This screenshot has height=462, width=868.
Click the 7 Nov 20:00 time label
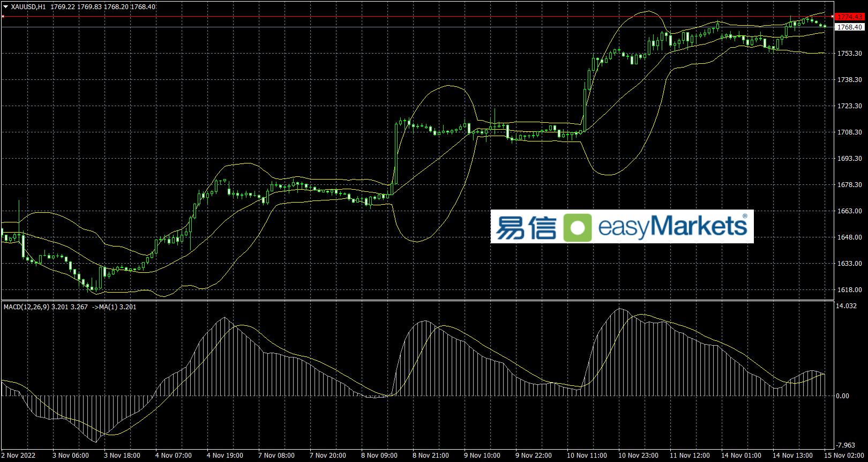coord(328,456)
